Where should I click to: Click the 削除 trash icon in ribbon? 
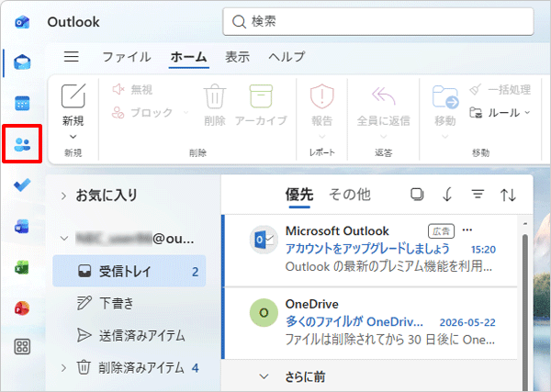[x=215, y=96]
